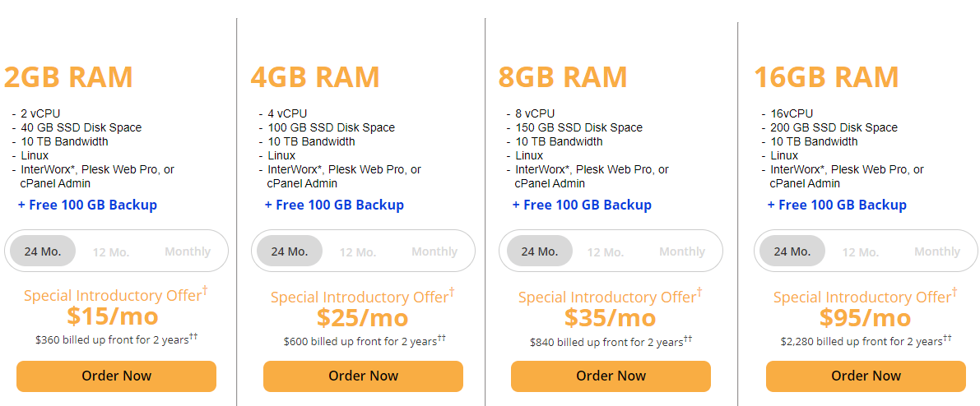The height and width of the screenshot is (406, 980).
Task: Order the 2GB RAM plan now
Action: [116, 376]
